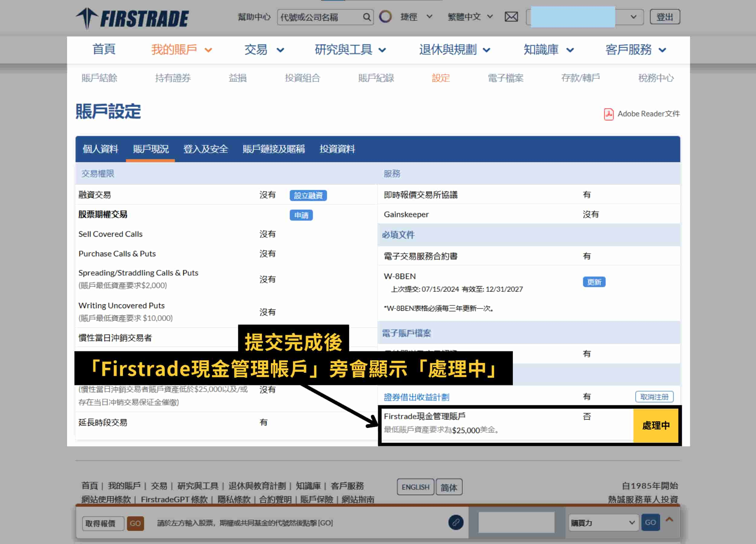Select the 即時報價交易所協議 row label
The height and width of the screenshot is (544, 756).
click(x=420, y=195)
